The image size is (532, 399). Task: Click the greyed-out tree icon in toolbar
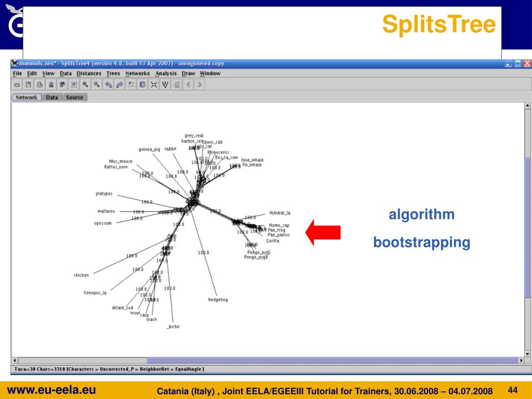point(177,85)
